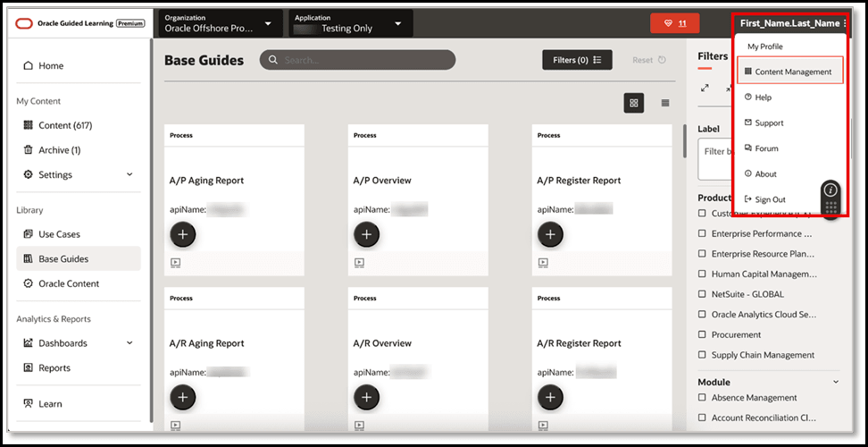868x447 pixels.
Task: Click the red heart notification button
Action: 675,23
